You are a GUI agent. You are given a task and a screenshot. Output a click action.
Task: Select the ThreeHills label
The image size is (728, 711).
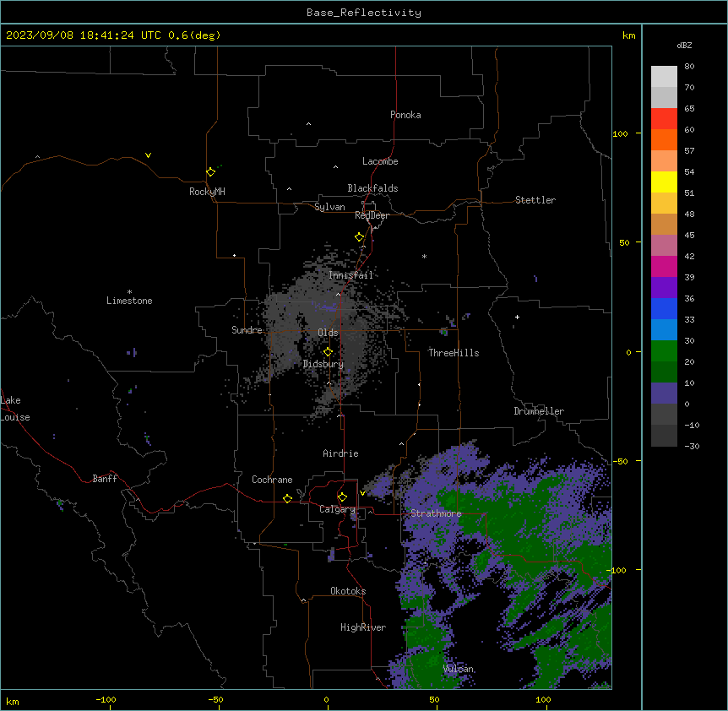click(454, 353)
